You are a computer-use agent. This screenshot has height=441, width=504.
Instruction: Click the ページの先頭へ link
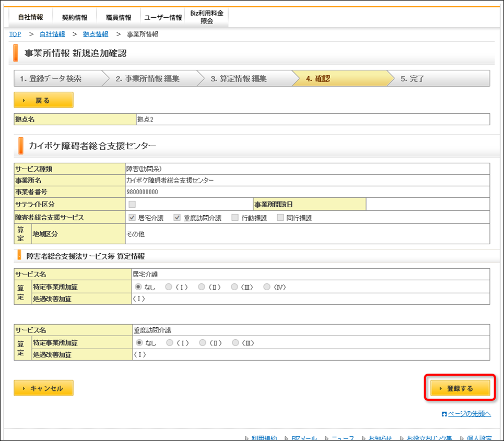tap(470, 414)
